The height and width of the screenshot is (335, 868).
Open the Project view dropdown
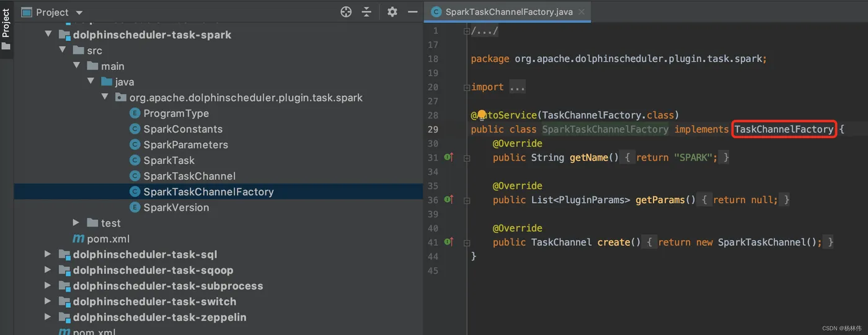79,12
